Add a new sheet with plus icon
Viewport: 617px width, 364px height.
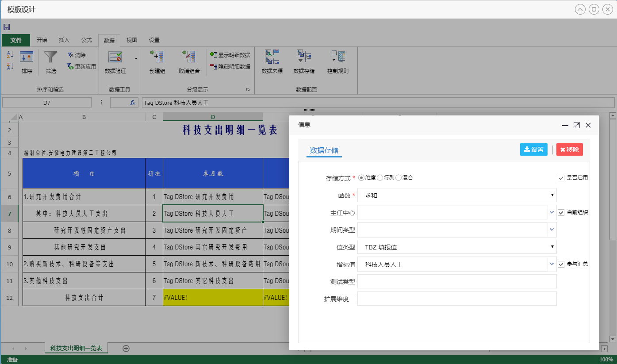pos(126,349)
